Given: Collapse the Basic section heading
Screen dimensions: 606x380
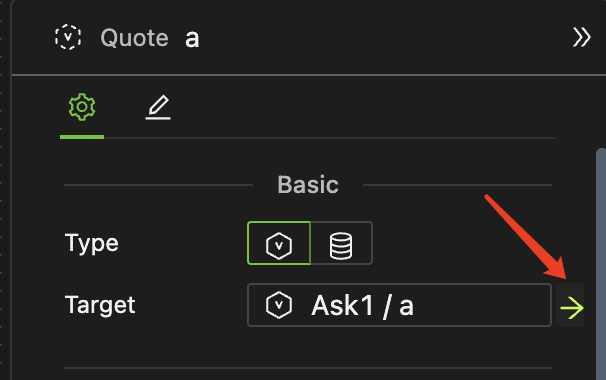Looking at the screenshot, I should click(x=308, y=185).
